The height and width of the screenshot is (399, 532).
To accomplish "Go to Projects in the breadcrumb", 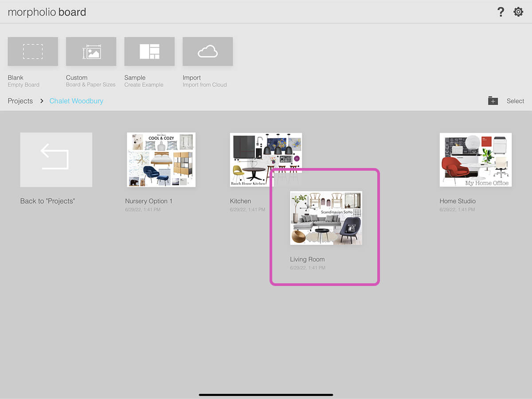I will coord(20,101).
